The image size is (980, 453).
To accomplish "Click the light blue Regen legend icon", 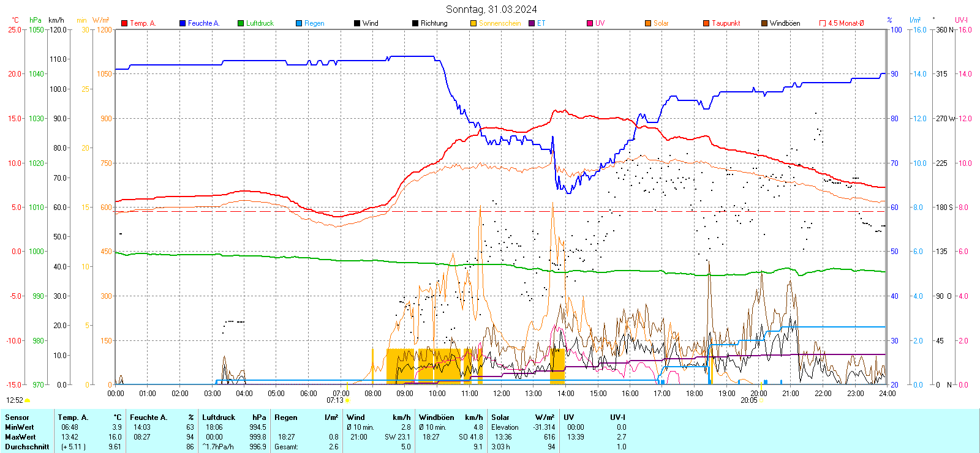I will click(x=299, y=23).
